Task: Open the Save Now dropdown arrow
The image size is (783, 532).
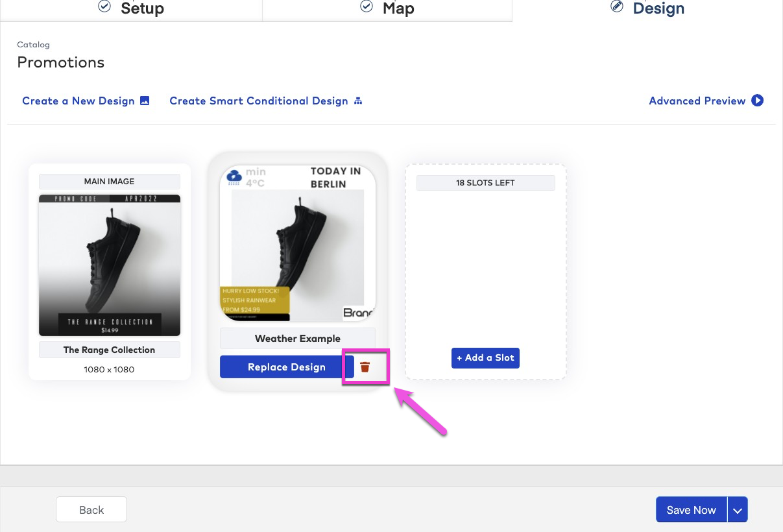Action: click(x=738, y=509)
